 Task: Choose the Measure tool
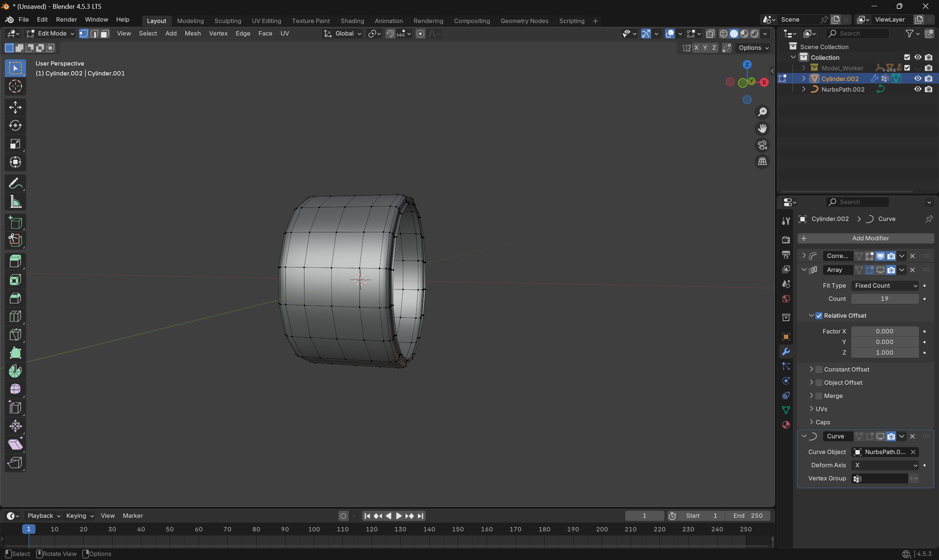[15, 202]
